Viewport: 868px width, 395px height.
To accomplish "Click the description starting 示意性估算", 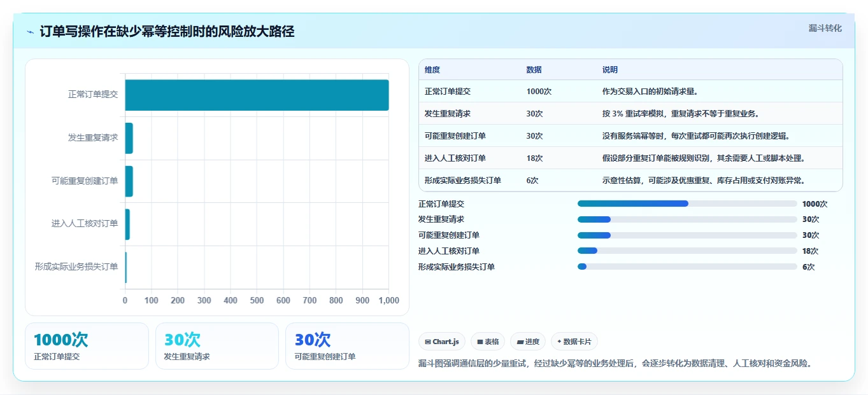I will (x=704, y=181).
